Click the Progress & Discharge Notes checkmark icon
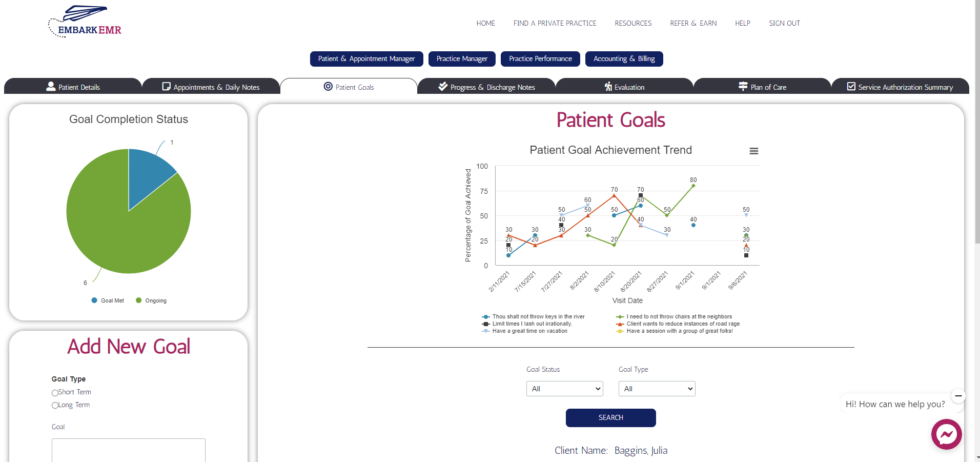Screen dimensions: 980x462 (x=442, y=87)
